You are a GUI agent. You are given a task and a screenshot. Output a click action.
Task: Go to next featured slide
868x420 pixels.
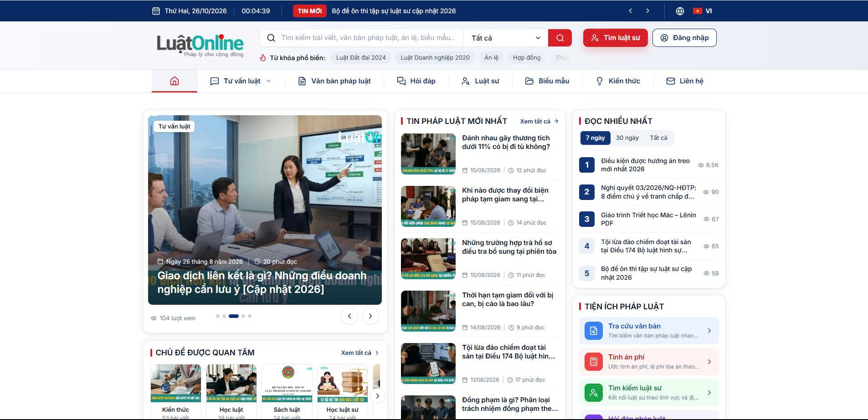(370, 316)
